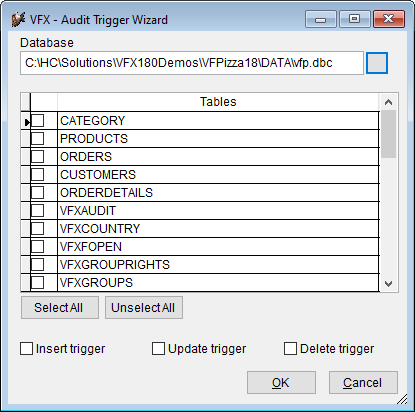Minimize the Audit Trigger Wizard window

320,19
